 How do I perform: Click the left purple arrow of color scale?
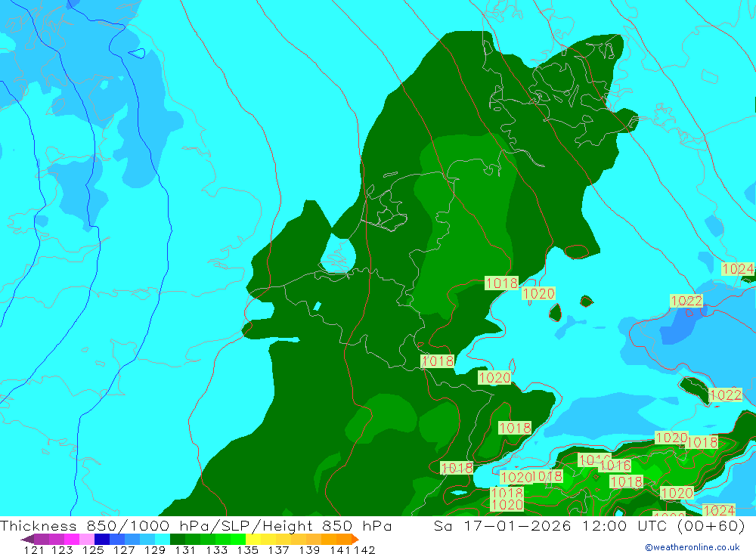[x=27, y=540]
